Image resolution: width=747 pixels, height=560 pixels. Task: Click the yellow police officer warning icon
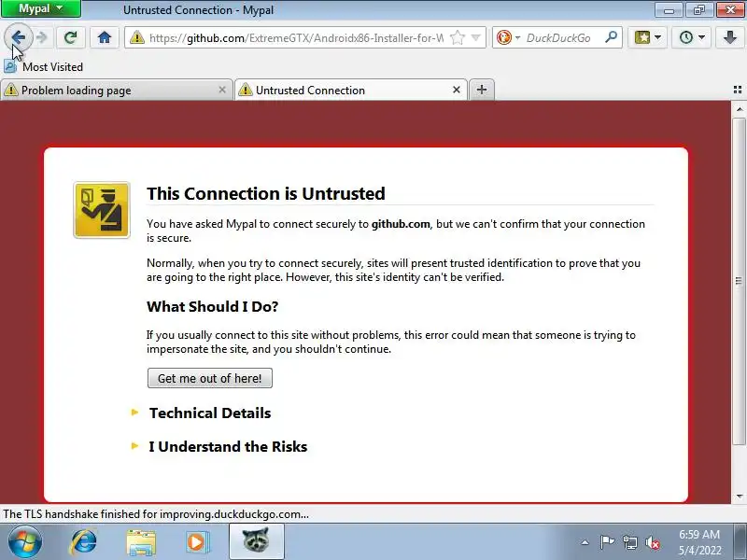click(x=102, y=210)
